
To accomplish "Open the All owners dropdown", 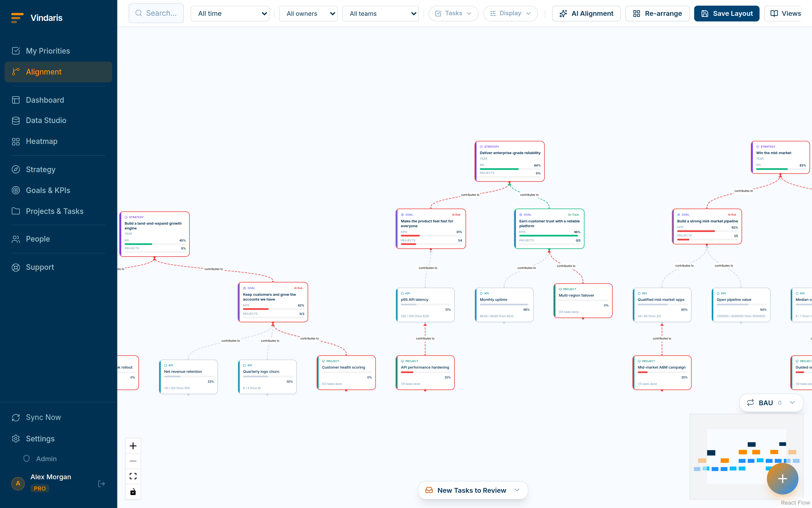I will click(x=308, y=14).
